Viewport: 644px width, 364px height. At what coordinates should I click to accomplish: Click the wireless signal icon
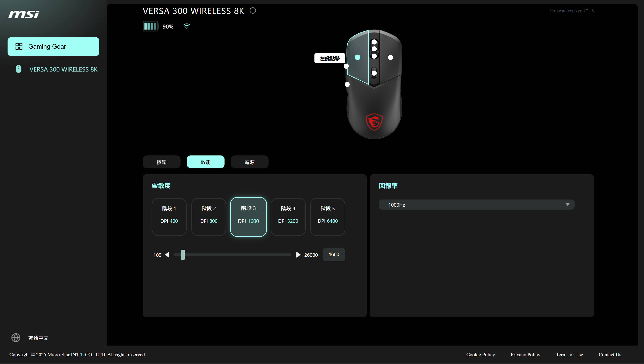[187, 26]
